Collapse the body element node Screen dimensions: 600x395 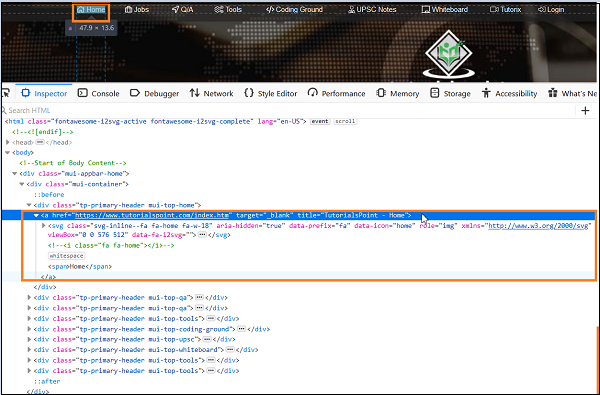pos(8,153)
